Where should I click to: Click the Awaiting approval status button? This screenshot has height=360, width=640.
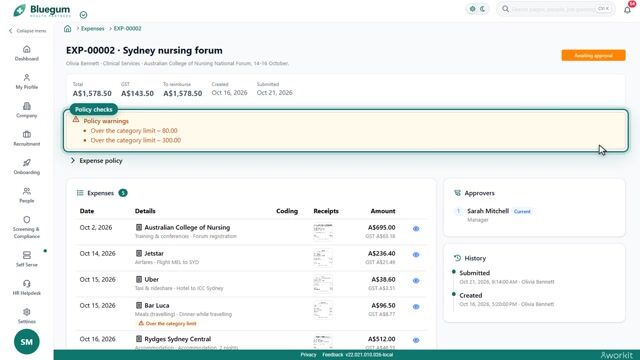click(593, 56)
